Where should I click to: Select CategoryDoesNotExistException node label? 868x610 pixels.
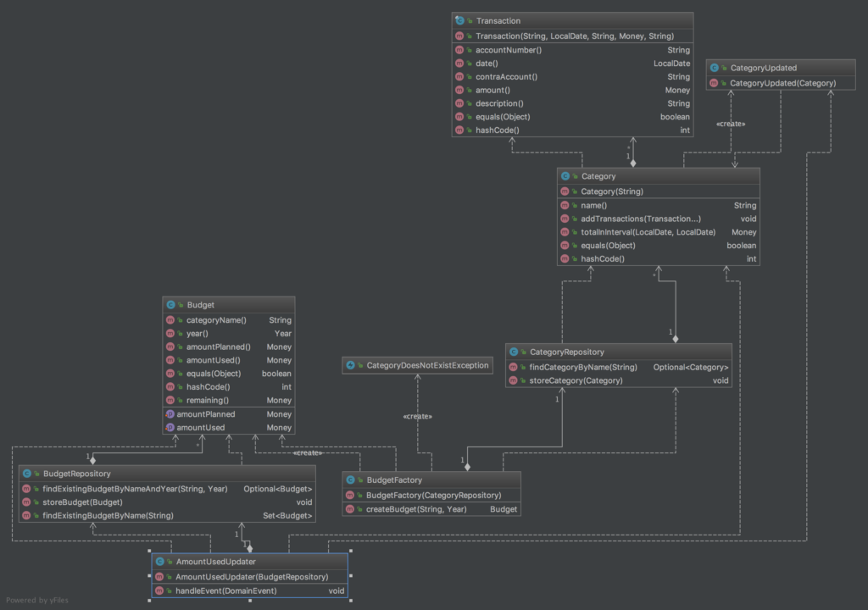pyautogui.click(x=427, y=365)
